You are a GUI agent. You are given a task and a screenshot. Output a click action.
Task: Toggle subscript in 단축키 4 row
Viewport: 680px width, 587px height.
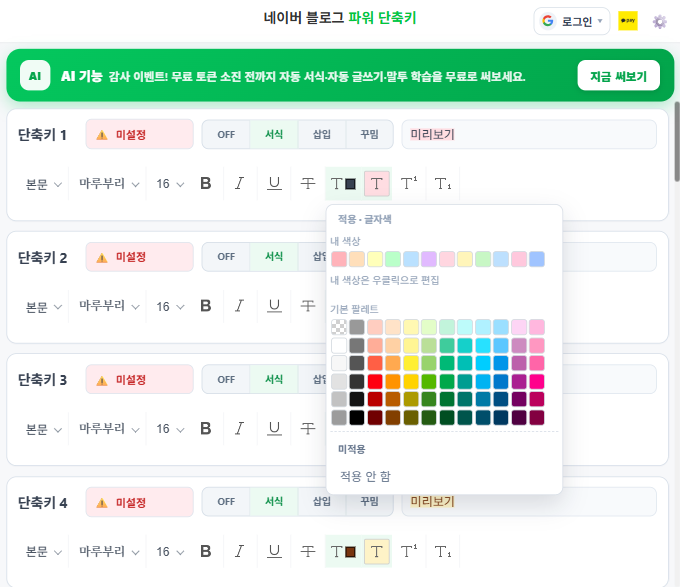[443, 551]
